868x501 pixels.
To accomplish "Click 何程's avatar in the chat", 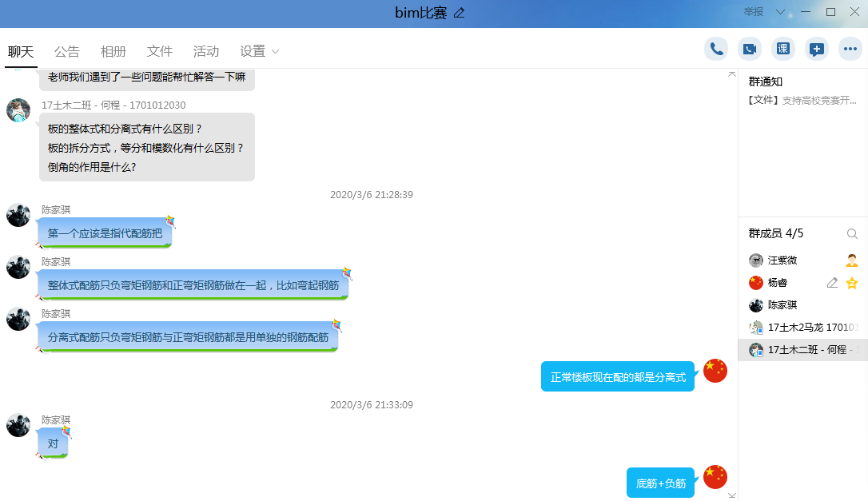I will pos(18,110).
